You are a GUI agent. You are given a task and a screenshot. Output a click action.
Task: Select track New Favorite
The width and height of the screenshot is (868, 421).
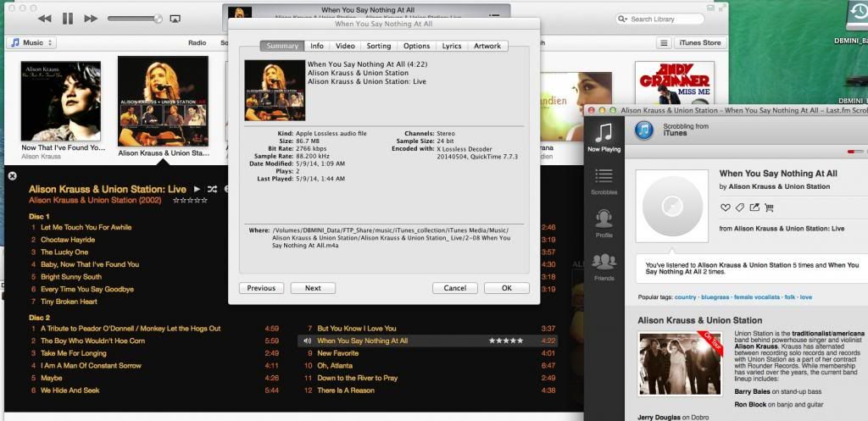tap(337, 353)
